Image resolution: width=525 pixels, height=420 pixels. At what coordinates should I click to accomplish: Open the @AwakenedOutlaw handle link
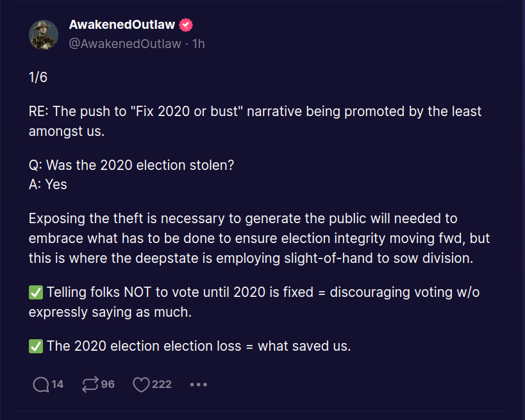click(125, 44)
